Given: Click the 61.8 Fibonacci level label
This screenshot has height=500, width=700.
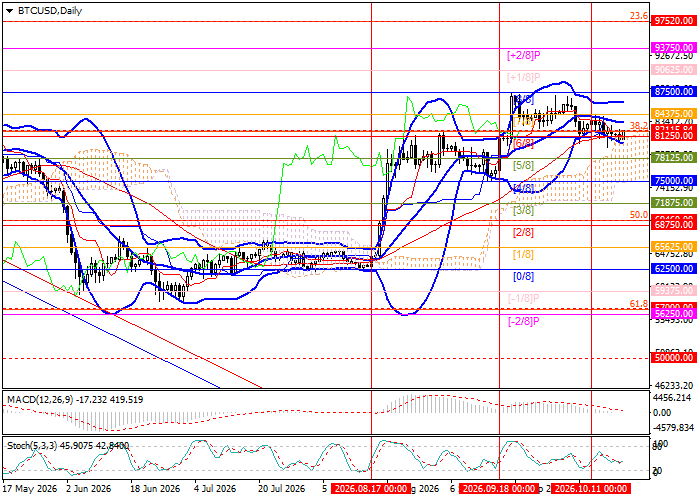Looking at the screenshot, I should click(x=639, y=304).
